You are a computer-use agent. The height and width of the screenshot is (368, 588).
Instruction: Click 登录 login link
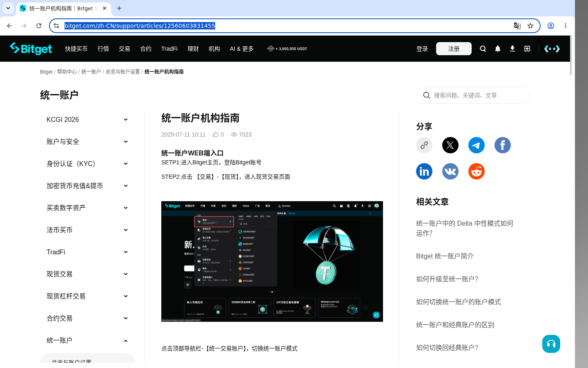click(422, 49)
